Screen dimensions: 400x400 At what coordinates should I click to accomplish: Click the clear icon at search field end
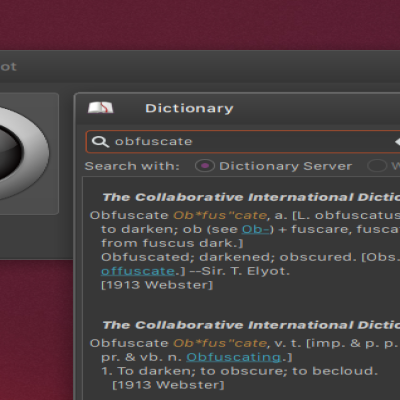397,142
